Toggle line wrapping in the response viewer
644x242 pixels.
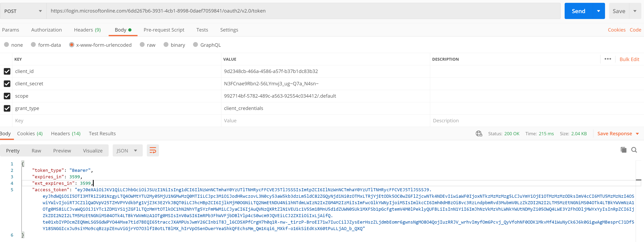[x=153, y=150]
